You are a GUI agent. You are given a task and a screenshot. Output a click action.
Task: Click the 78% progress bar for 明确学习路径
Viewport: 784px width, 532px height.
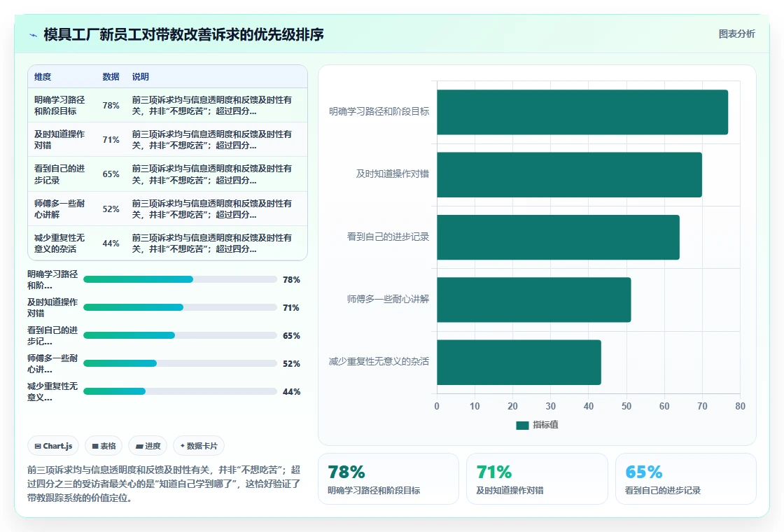tap(180, 279)
